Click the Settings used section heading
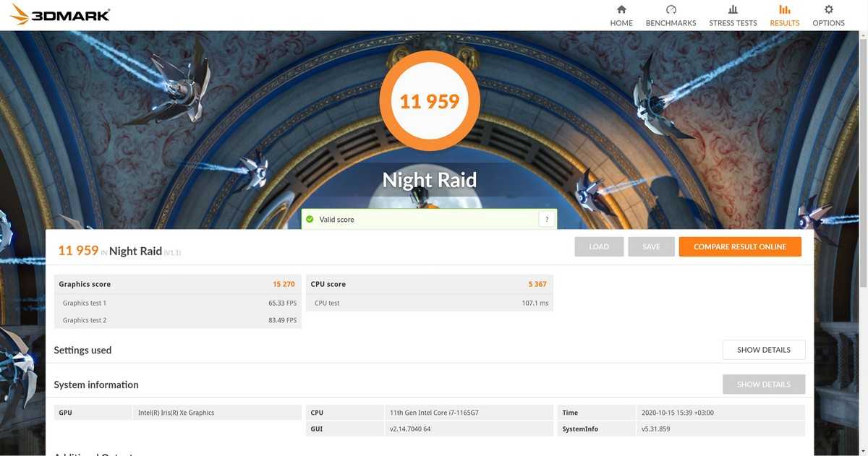The width and height of the screenshot is (868, 456). (82, 350)
